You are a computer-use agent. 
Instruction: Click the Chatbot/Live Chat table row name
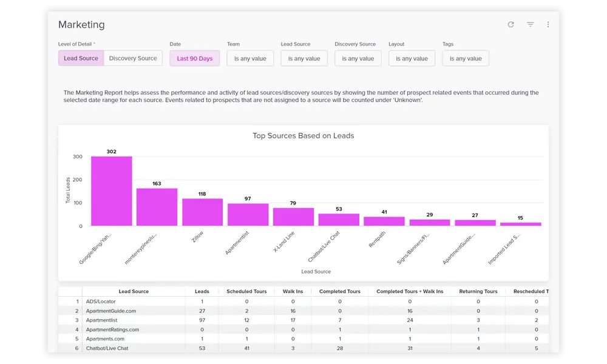point(107,348)
